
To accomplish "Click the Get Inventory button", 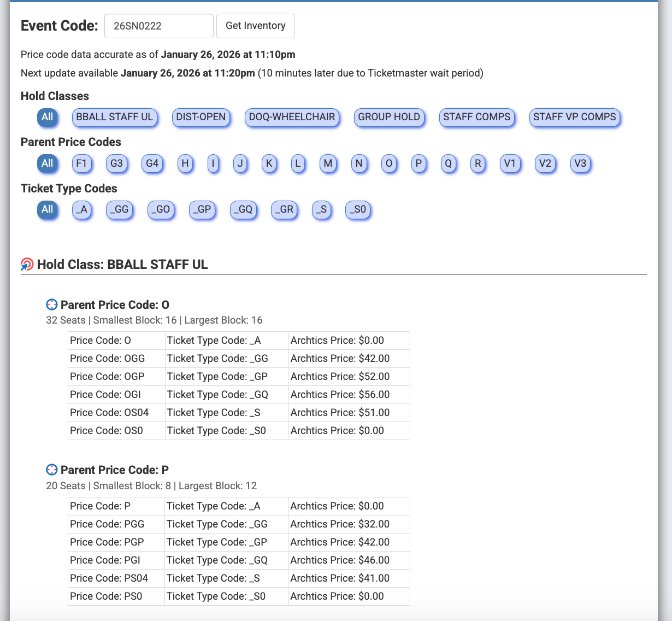I will tap(255, 26).
